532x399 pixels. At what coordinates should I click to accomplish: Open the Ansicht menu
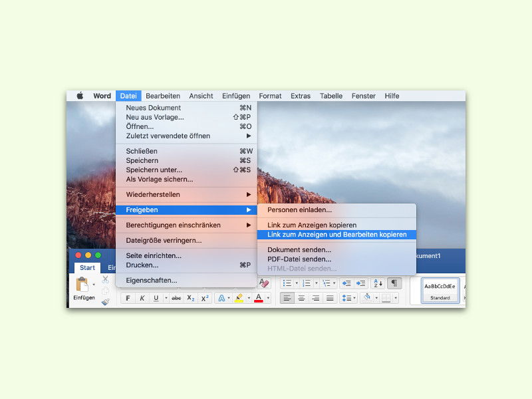tap(201, 96)
